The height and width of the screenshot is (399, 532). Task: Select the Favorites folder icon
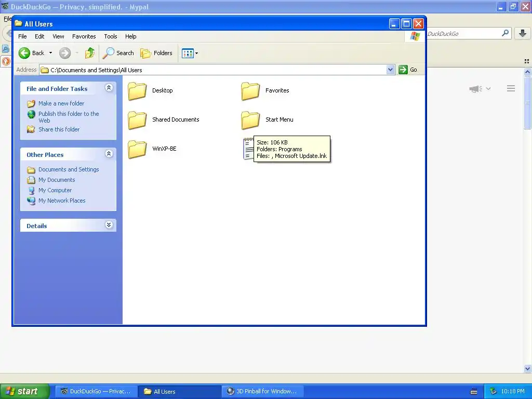point(250,91)
